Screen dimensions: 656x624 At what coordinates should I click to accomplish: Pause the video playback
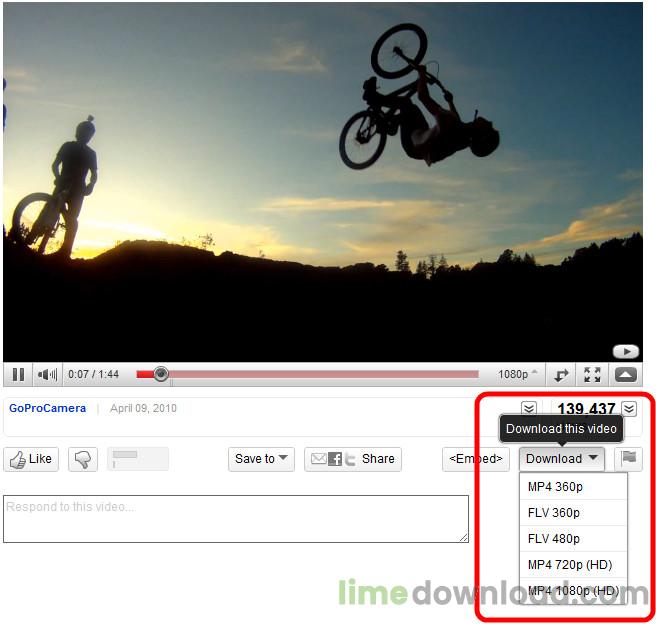18,374
